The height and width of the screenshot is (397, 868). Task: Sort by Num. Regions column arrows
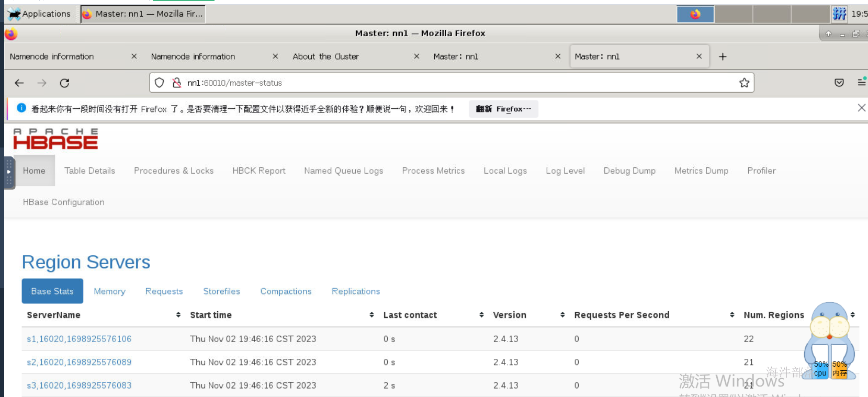[852, 315]
